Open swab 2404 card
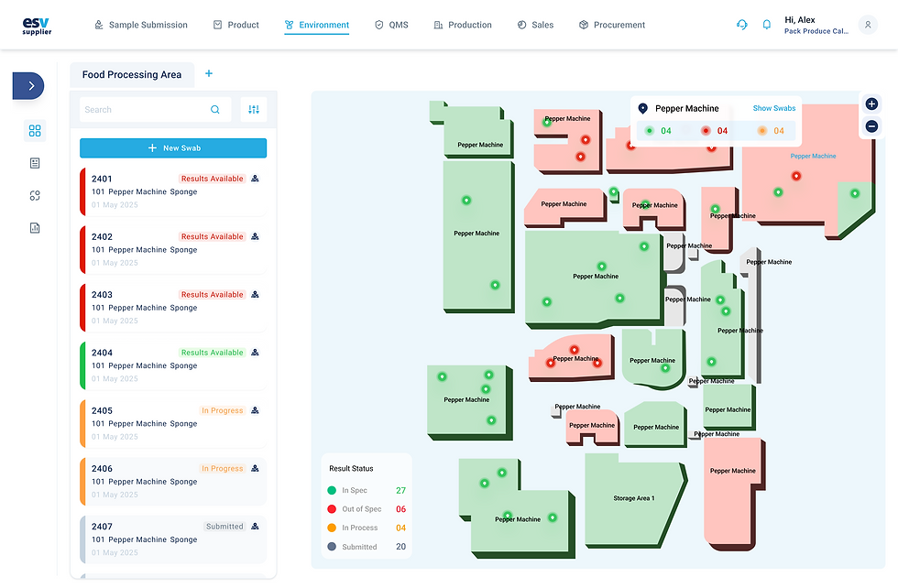 (173, 365)
